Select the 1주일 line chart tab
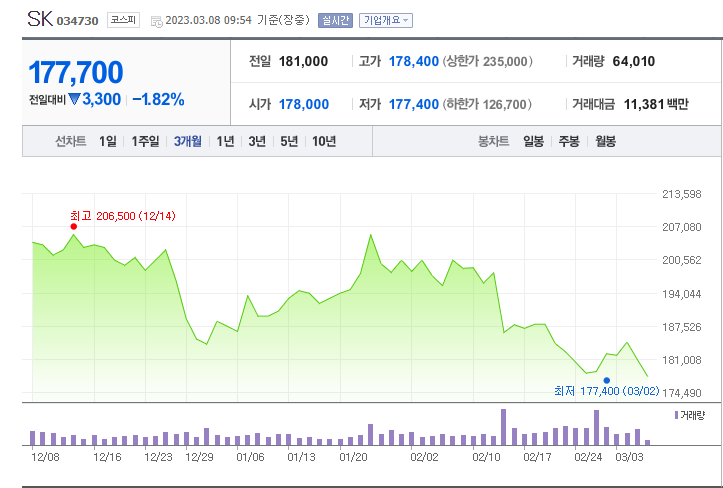Viewport: 723px width, 488px height. point(145,141)
